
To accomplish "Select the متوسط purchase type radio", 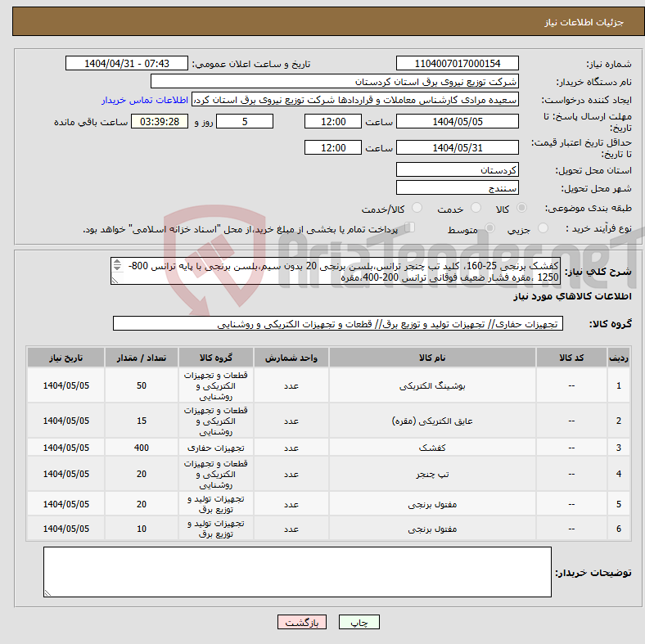I will (489, 227).
